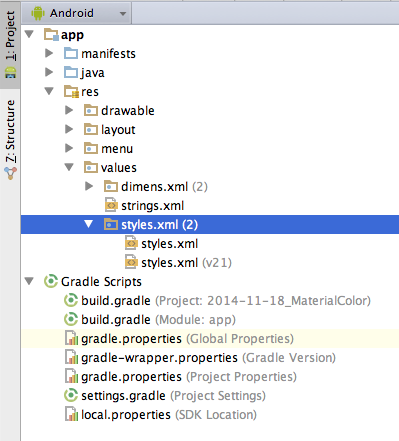Click the strings.xml file icon

coord(111,205)
